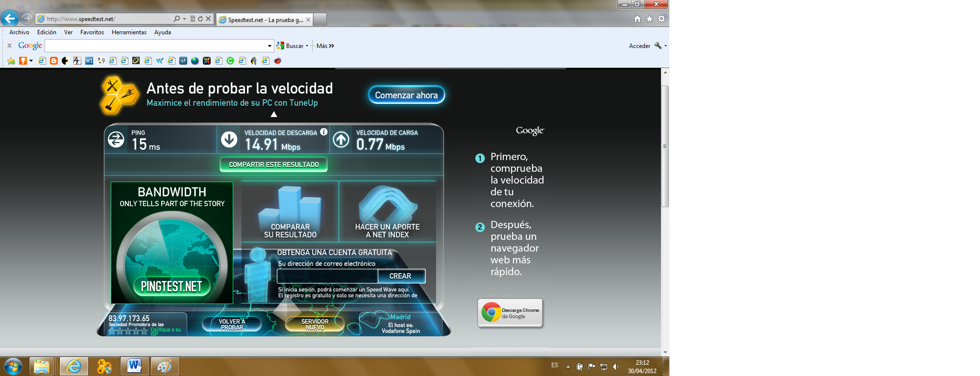Click the volume speaker tray icon
Image resolution: width=980 pixels, height=376 pixels.
coord(615,366)
